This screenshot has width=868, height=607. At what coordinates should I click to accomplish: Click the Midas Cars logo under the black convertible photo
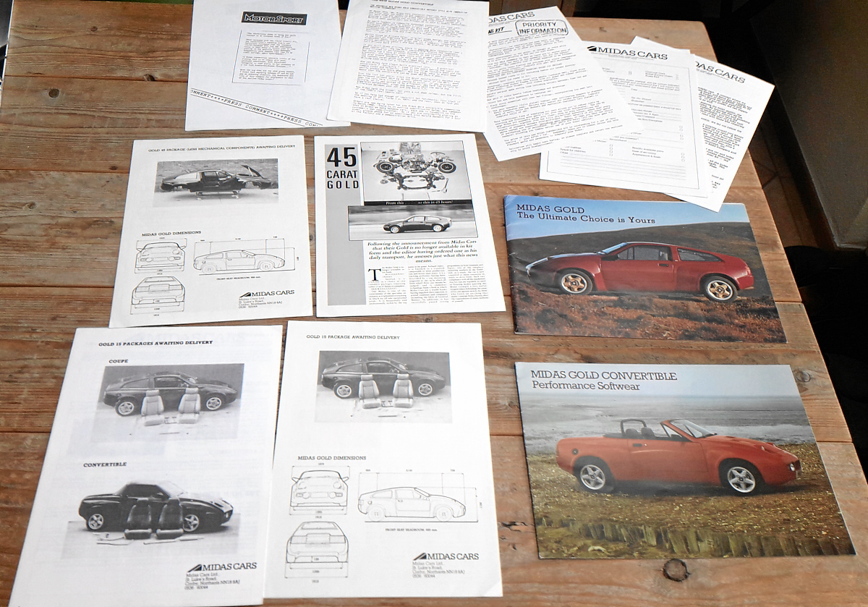click(x=222, y=566)
